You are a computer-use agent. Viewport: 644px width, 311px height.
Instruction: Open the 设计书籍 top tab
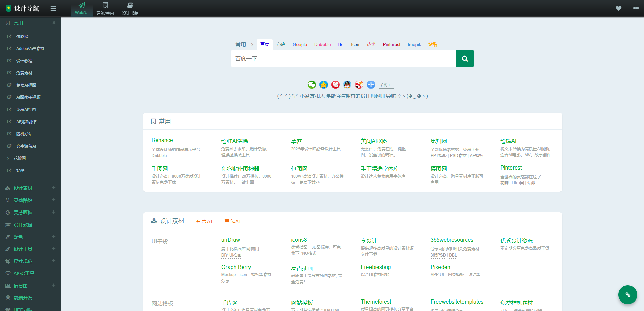(130, 8)
